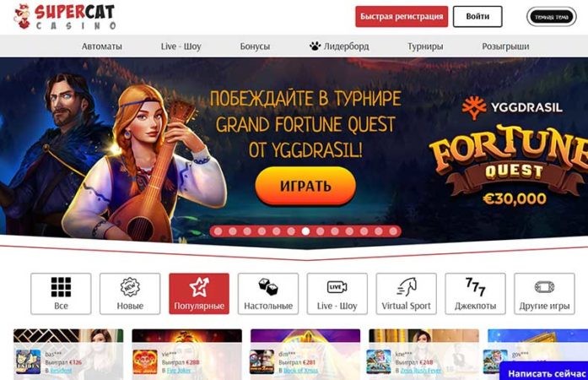Toggle the Темная тема dark theme switch
The height and width of the screenshot is (380, 588).
click(552, 17)
